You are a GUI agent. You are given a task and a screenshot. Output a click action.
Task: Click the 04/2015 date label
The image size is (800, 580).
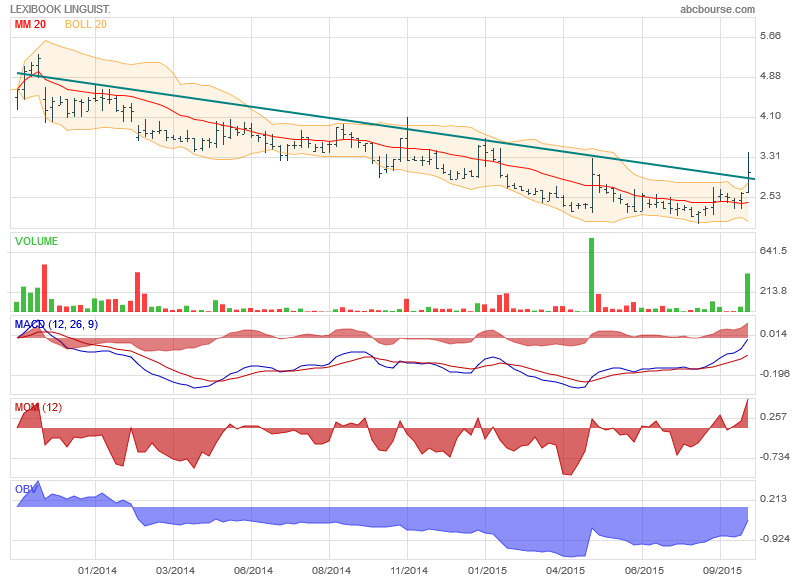tap(565, 571)
